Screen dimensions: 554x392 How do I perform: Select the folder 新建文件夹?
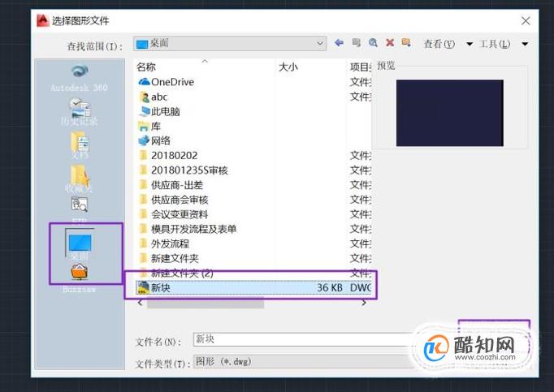click(x=168, y=259)
